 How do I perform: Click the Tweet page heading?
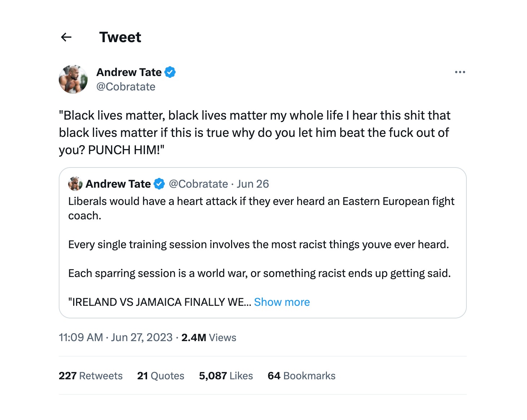point(120,37)
